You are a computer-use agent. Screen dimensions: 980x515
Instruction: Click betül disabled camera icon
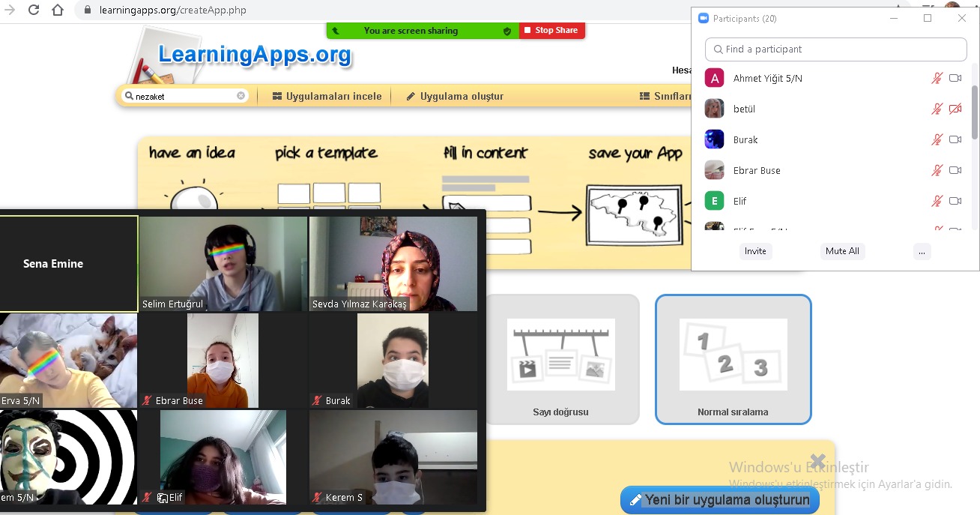tap(955, 109)
